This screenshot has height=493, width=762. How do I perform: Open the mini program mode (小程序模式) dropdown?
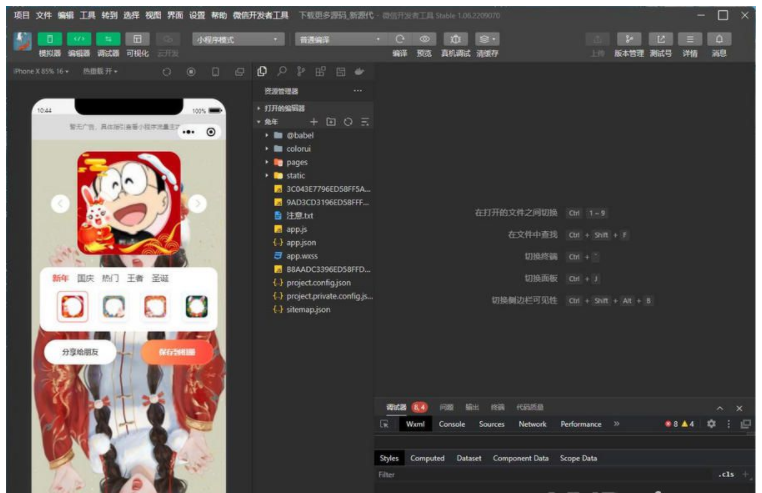(238, 39)
